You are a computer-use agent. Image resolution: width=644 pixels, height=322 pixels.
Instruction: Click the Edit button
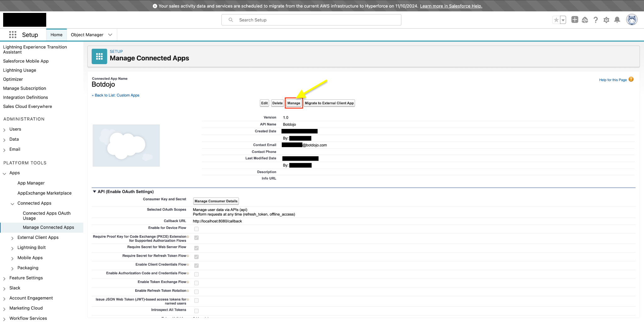tap(264, 103)
